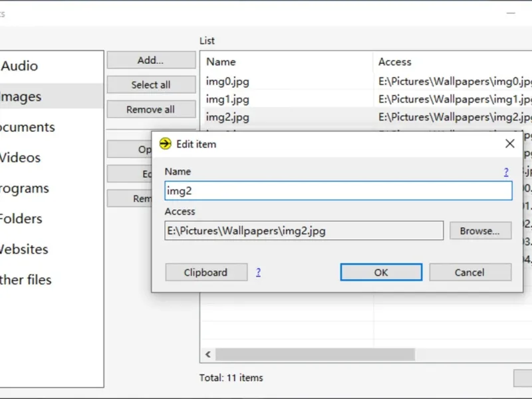
Task: Click the Access path field
Action: pos(304,231)
